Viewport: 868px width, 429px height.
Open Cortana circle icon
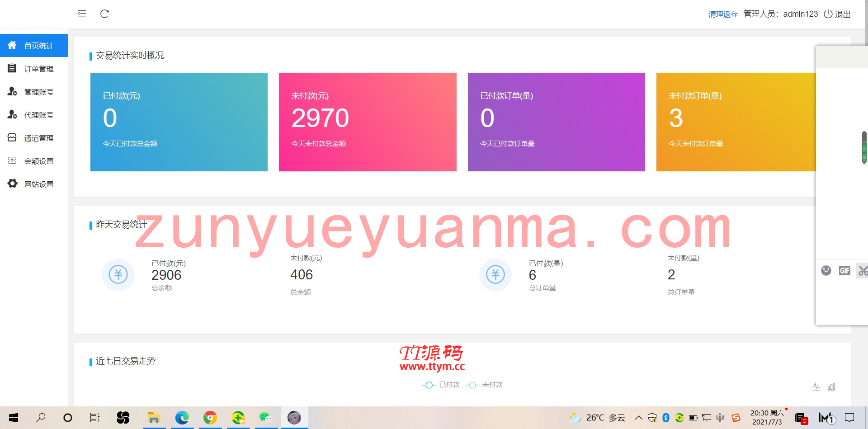[68, 418]
